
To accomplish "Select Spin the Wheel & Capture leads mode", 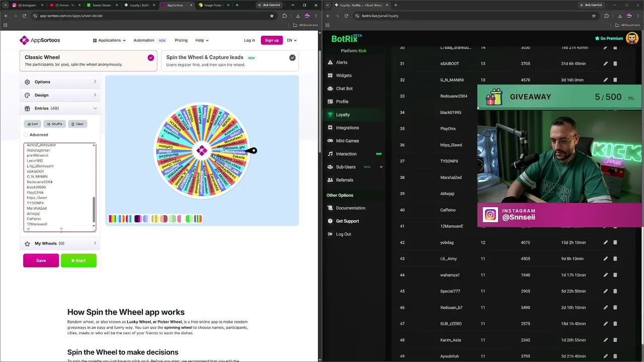I will (230, 60).
